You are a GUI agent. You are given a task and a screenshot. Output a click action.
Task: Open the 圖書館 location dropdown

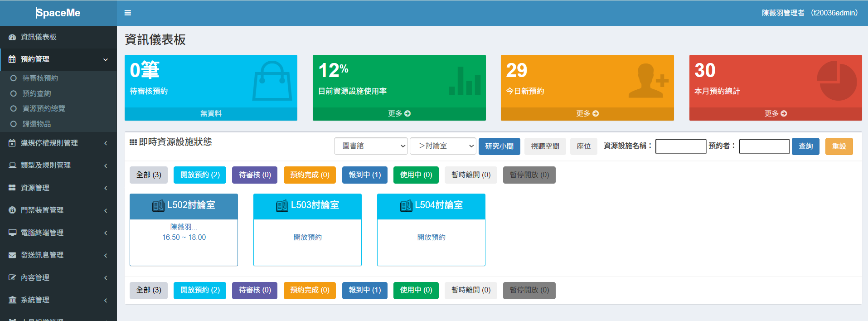click(x=371, y=146)
